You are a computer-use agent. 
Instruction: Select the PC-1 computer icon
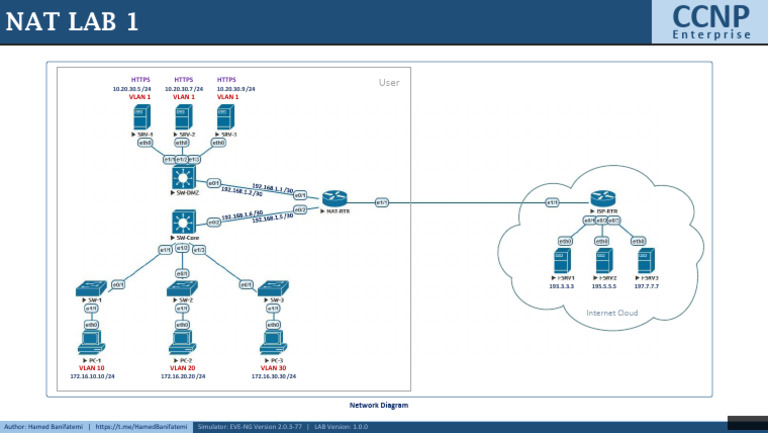(x=92, y=342)
